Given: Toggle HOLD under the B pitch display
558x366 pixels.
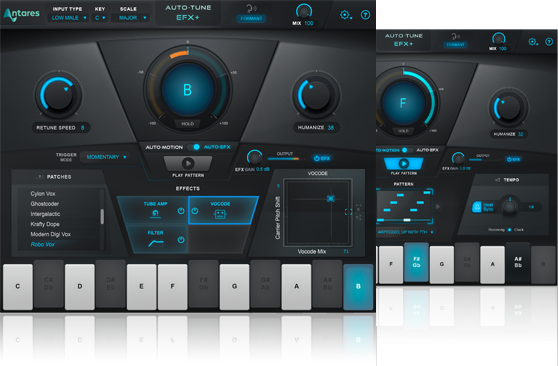Looking at the screenshot, I should pyautogui.click(x=188, y=124).
